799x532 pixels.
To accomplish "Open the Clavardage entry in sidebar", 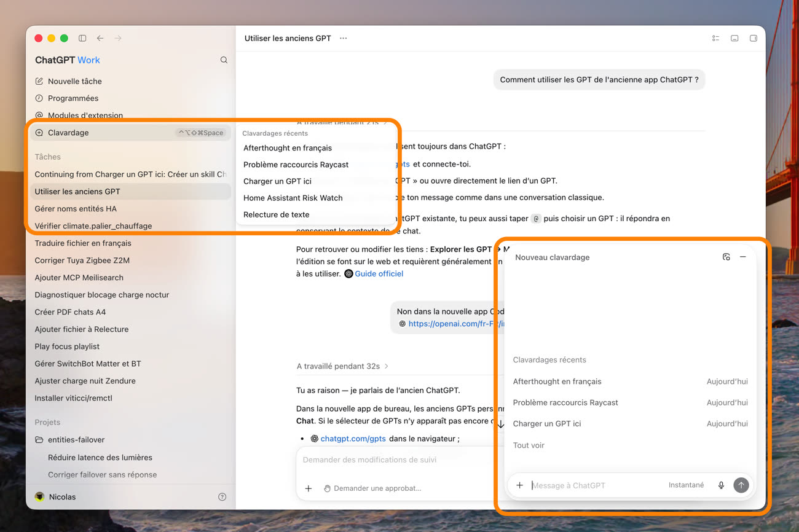I will (x=130, y=133).
